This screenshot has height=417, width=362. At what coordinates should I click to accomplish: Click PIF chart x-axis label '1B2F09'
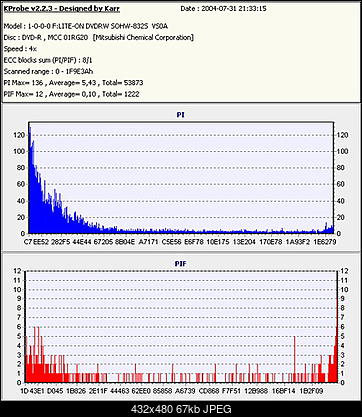point(311,391)
